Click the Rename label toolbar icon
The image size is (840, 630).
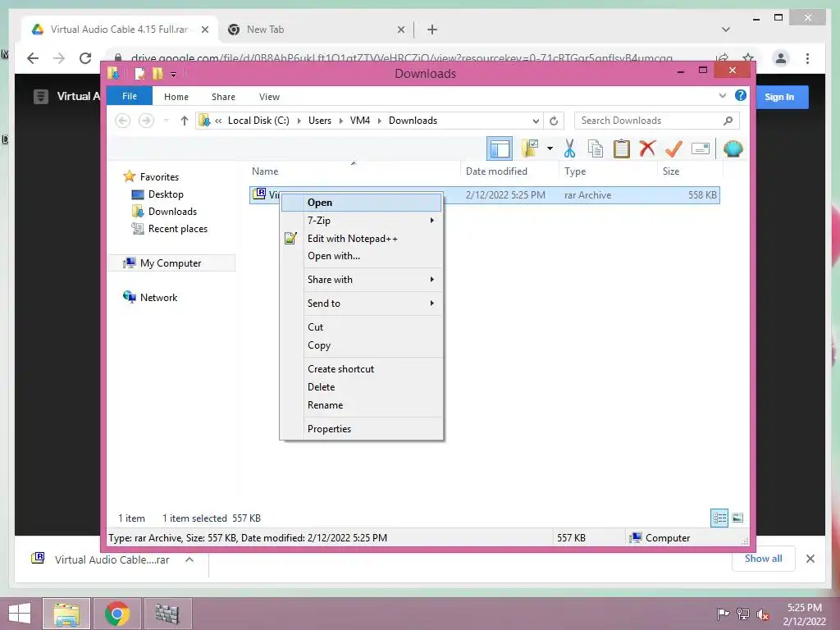(701, 148)
